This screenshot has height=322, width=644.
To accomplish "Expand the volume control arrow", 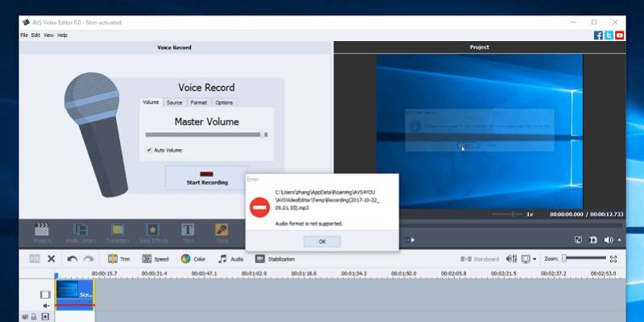I will (x=619, y=240).
